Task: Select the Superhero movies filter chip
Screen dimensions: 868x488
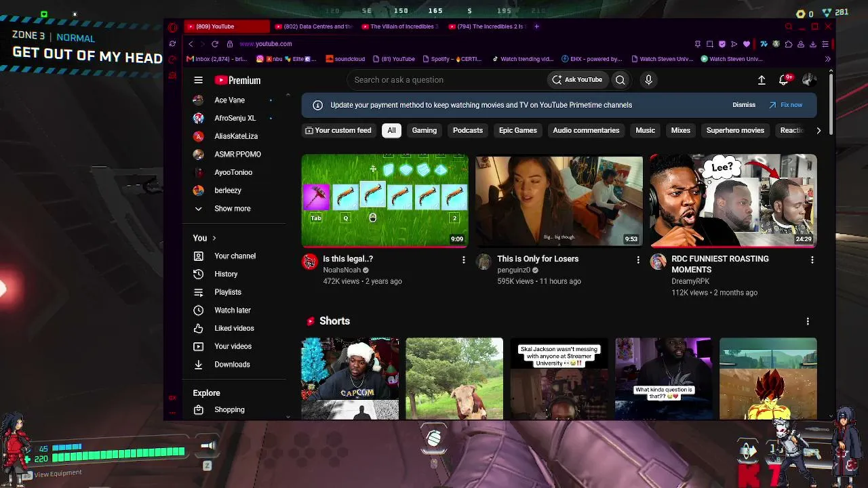Action: [x=735, y=130]
